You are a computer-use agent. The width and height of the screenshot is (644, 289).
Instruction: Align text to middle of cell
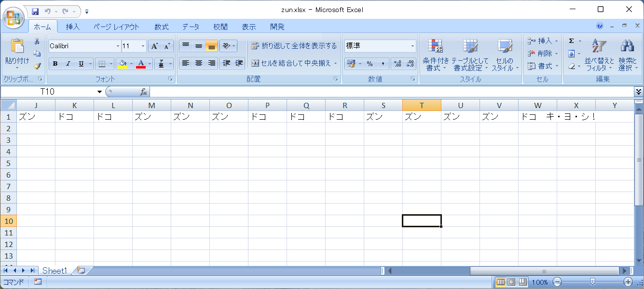tap(198, 46)
